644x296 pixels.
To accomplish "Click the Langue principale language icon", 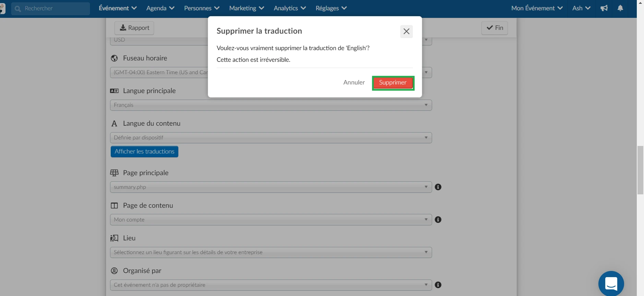I will [x=114, y=91].
